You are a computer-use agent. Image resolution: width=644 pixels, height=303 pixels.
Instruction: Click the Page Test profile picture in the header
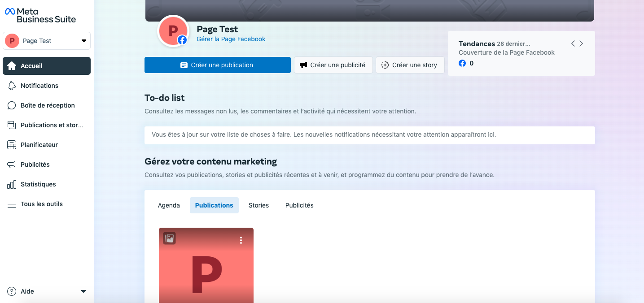point(173,30)
